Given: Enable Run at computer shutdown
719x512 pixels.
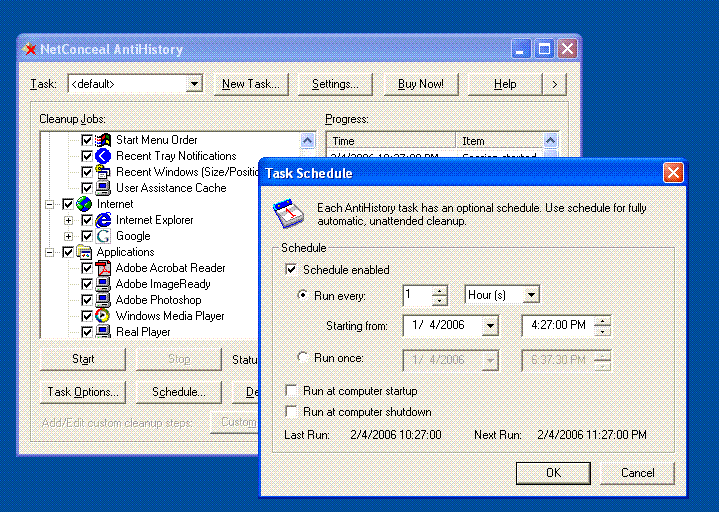Looking at the screenshot, I should 291,411.
